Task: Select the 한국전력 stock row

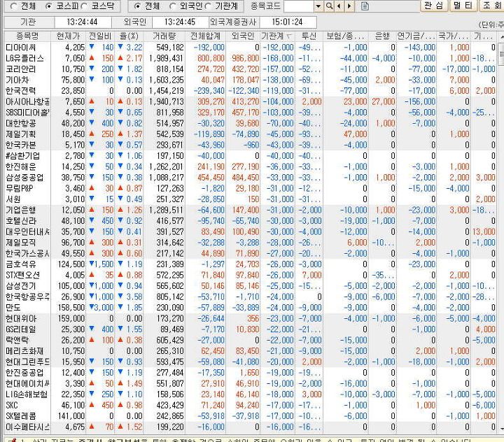Action: 251,91
